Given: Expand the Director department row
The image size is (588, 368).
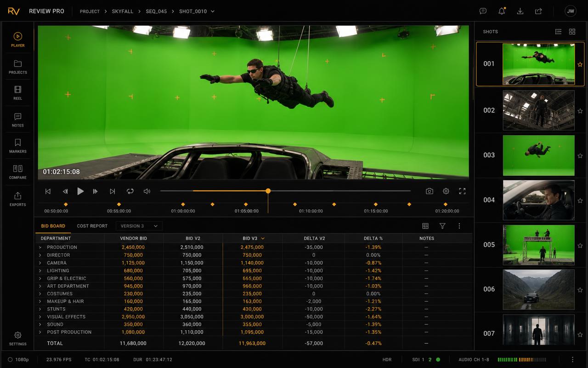Looking at the screenshot, I should [40, 255].
